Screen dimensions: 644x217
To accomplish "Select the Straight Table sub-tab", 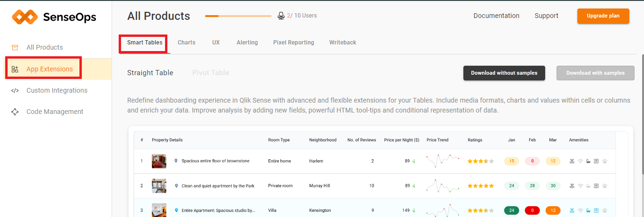I will point(150,73).
